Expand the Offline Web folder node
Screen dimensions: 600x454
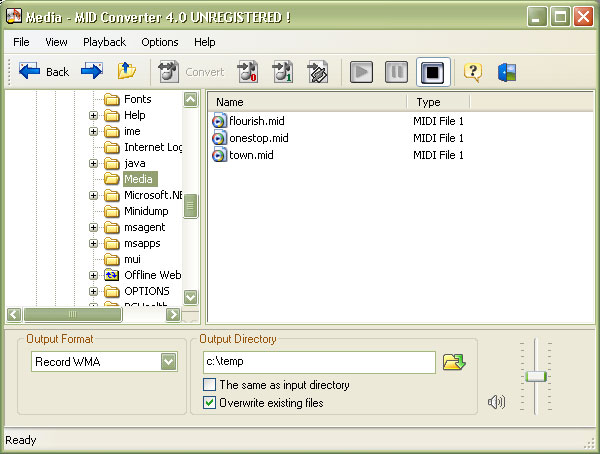(93, 275)
